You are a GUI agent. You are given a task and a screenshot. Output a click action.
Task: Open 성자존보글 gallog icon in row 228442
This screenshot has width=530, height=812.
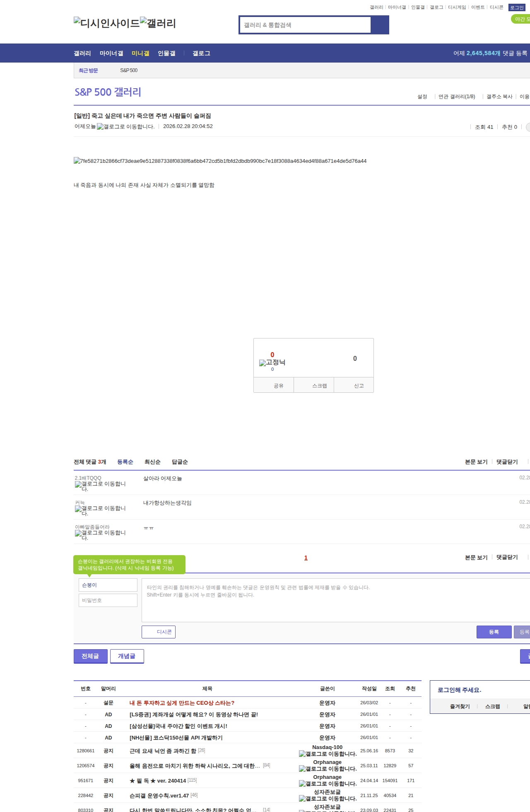point(328,799)
